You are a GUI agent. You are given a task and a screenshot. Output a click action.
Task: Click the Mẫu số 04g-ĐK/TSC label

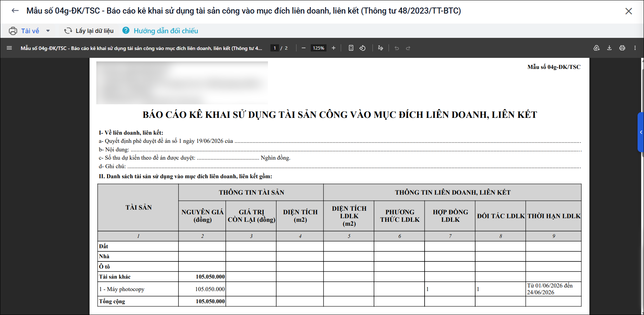(x=554, y=67)
